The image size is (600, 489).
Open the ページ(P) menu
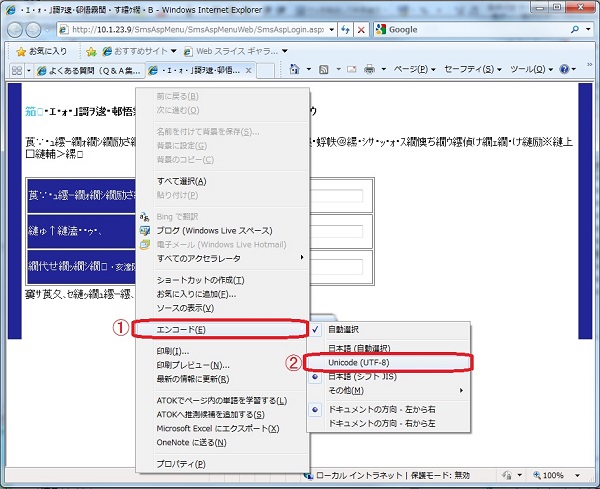pos(415,69)
